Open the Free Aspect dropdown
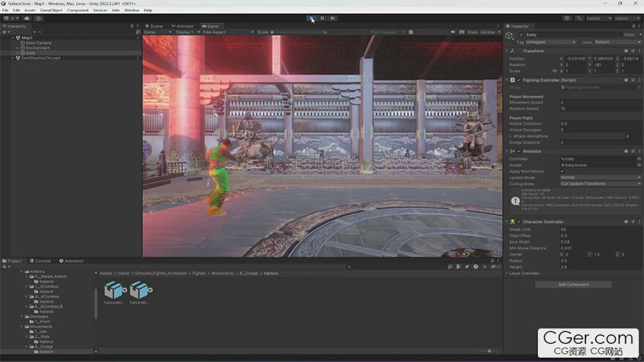Viewport: 644px width, 362px height. pos(228,32)
